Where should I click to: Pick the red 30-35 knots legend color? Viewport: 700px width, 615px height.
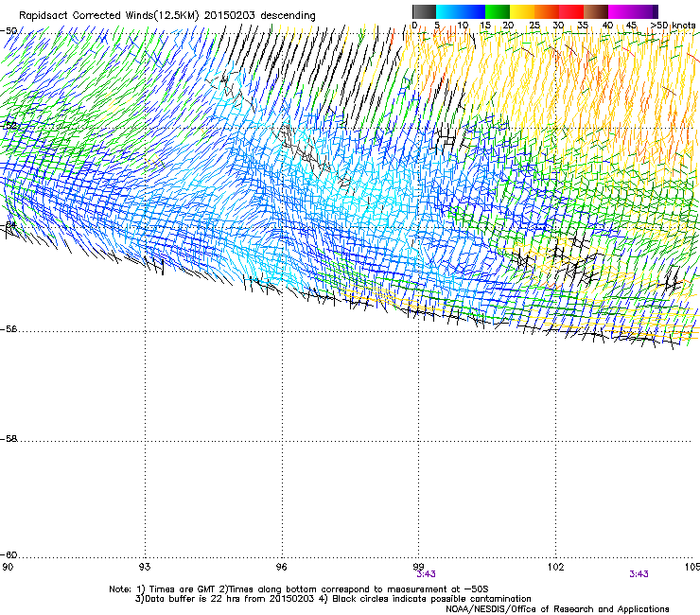tap(571, 11)
